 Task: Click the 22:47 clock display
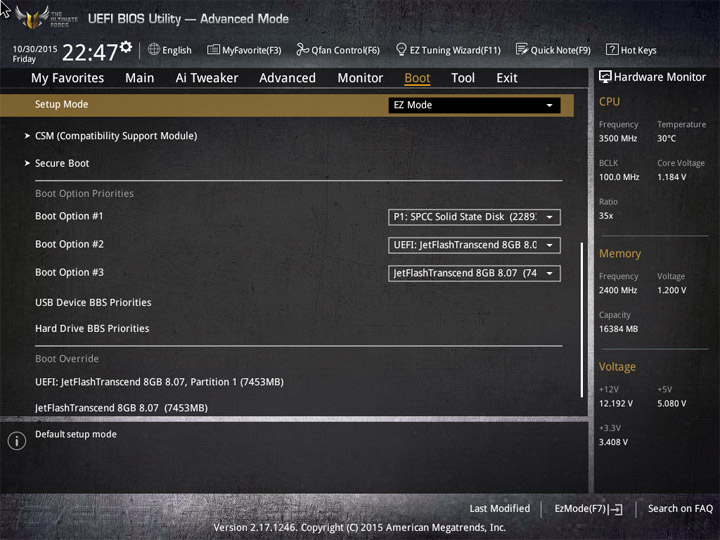(90, 52)
